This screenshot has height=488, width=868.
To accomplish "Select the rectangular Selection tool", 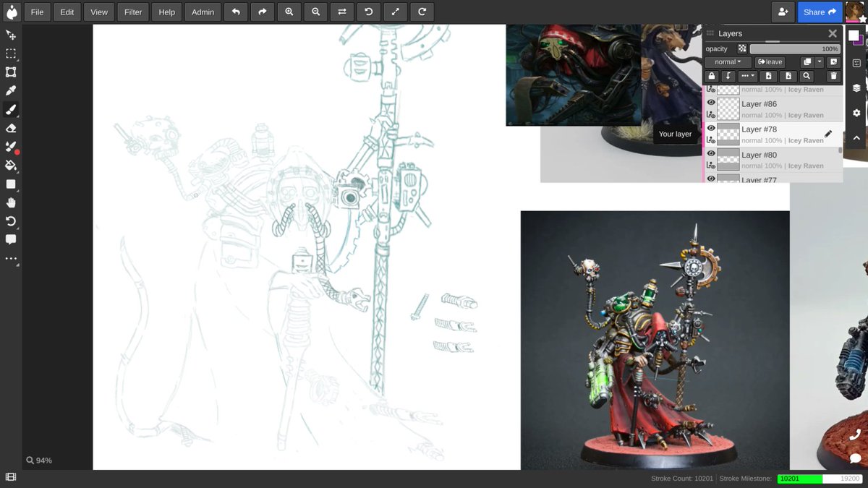I will (x=11, y=53).
